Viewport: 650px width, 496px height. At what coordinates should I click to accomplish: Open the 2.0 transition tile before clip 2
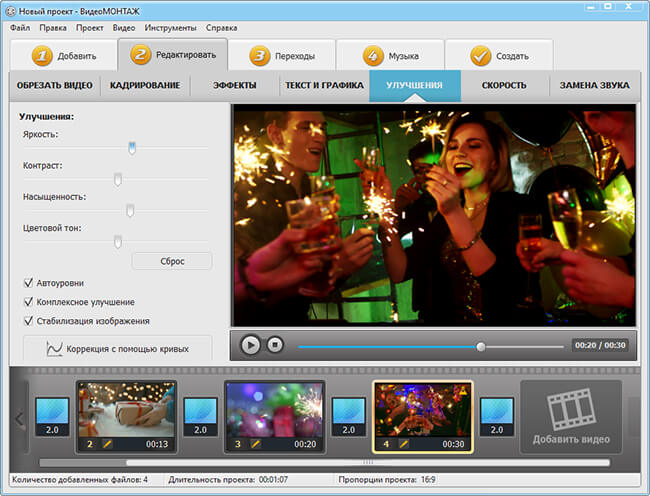pyautogui.click(x=52, y=416)
